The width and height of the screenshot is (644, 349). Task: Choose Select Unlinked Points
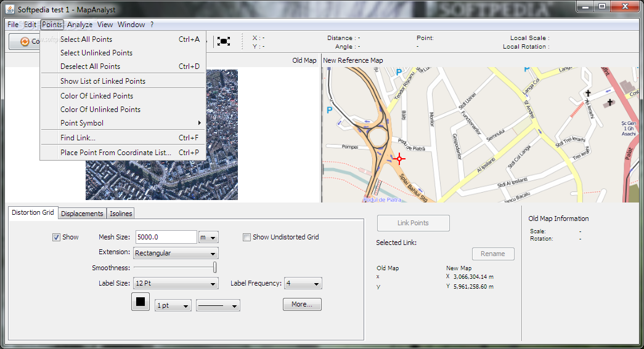point(123,53)
